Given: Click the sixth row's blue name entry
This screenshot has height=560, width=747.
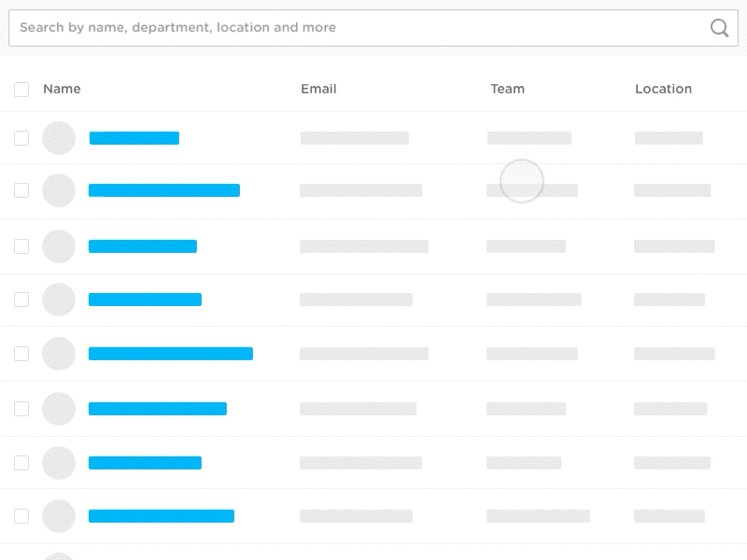Looking at the screenshot, I should pos(157,408).
